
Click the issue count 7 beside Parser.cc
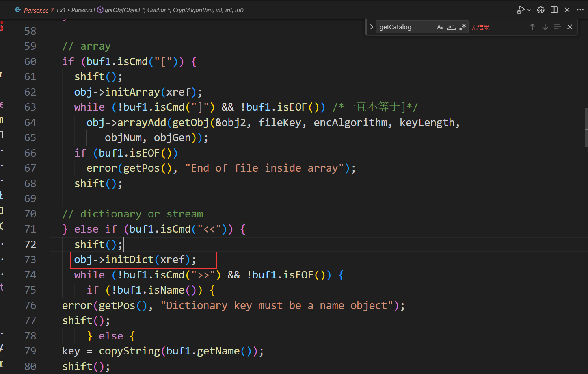[52, 10]
